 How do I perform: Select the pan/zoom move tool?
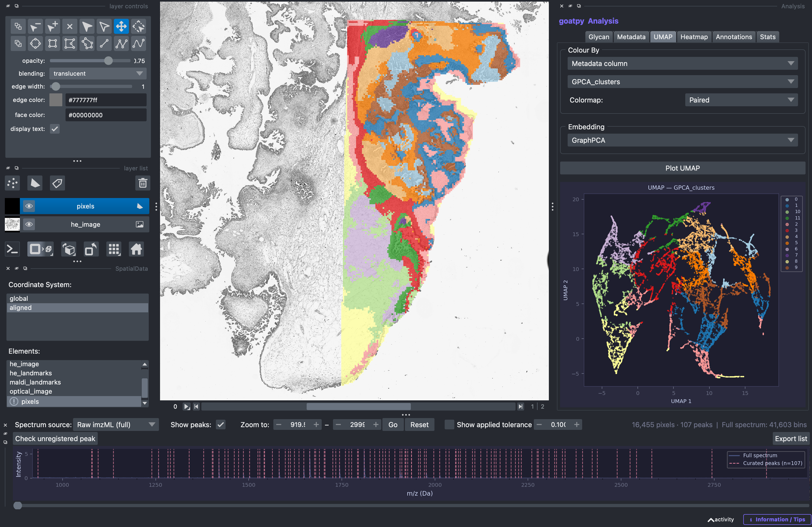pos(121,26)
